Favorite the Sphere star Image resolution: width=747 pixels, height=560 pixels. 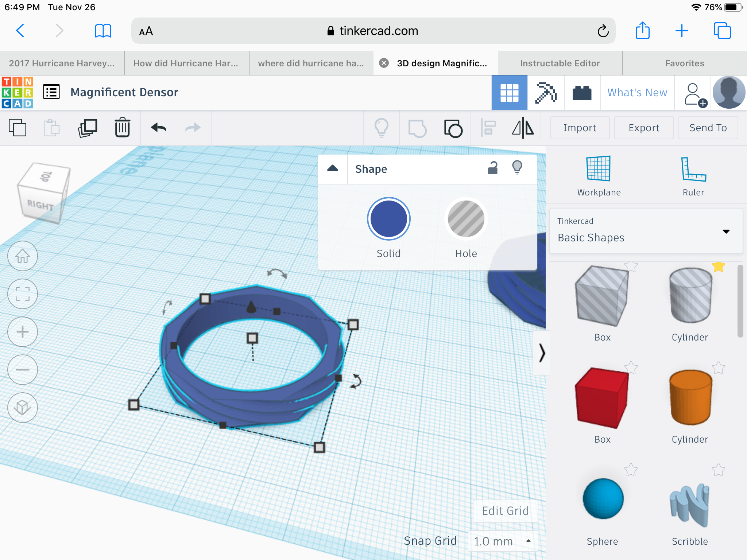click(631, 470)
